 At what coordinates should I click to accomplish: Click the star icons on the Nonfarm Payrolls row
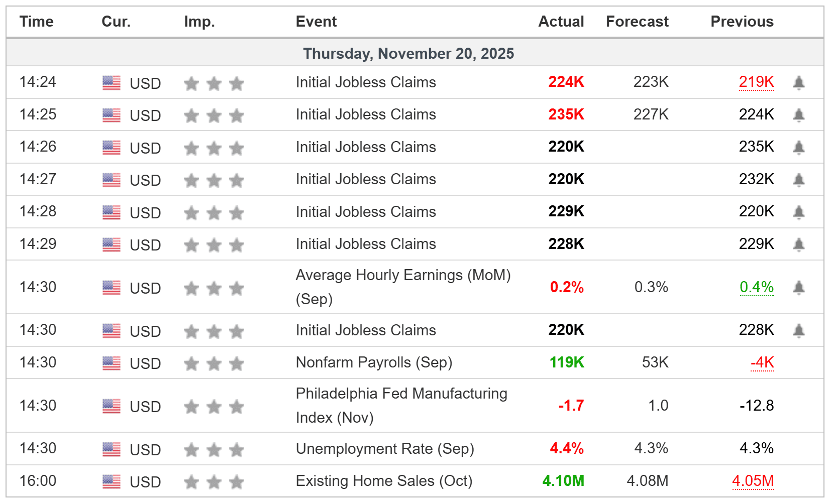click(214, 362)
